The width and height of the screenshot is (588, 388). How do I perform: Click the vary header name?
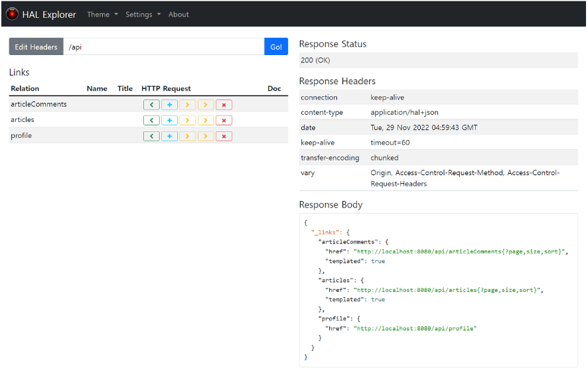click(307, 173)
